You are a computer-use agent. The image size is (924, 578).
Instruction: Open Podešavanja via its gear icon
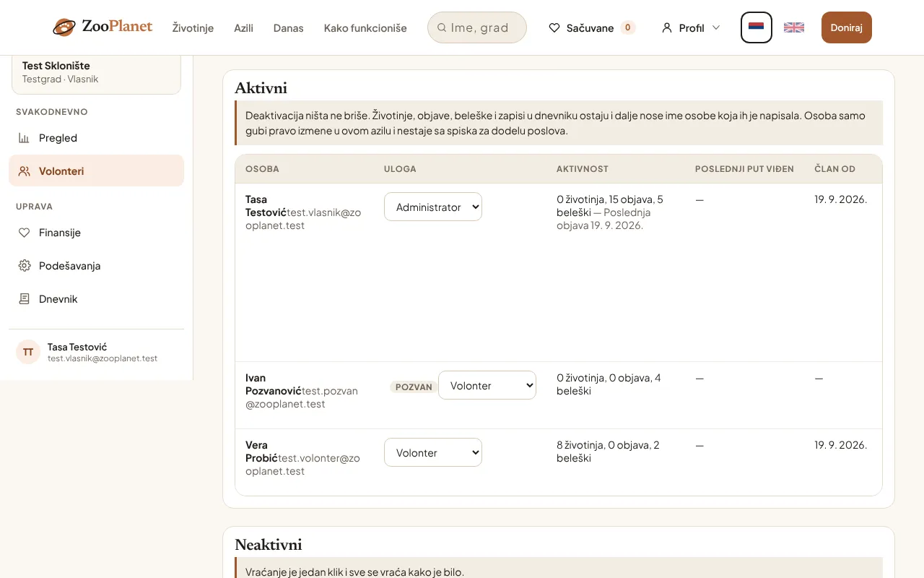click(25, 266)
